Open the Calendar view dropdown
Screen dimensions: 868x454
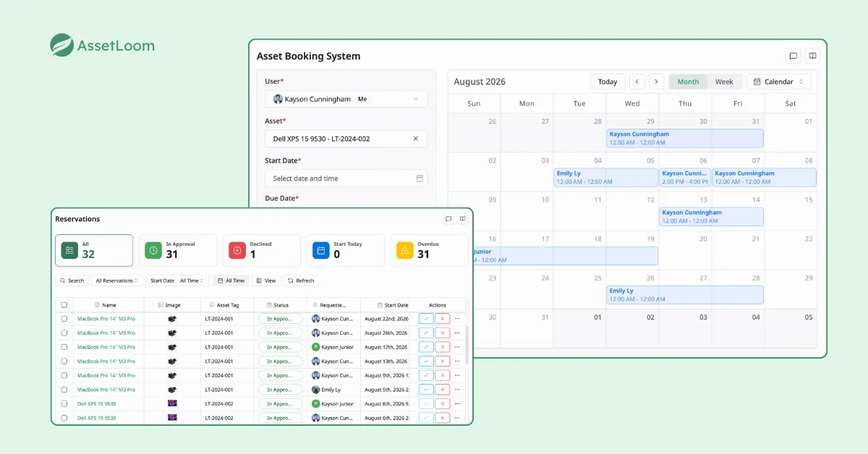coord(779,82)
